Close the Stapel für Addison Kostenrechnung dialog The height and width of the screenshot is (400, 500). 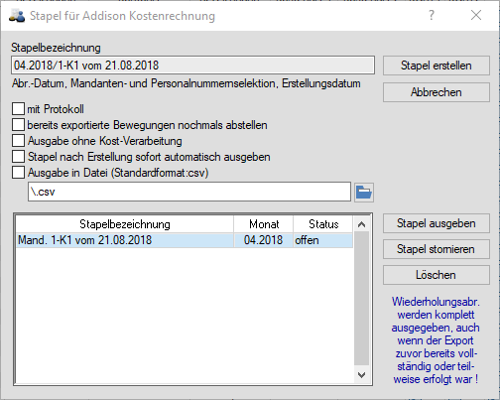tap(476, 15)
